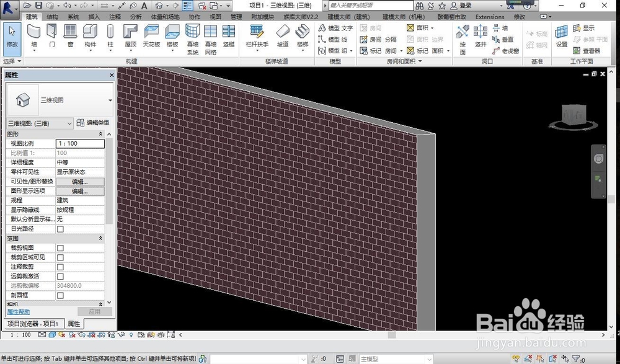Collapse the 图形 properties section

[100, 134]
